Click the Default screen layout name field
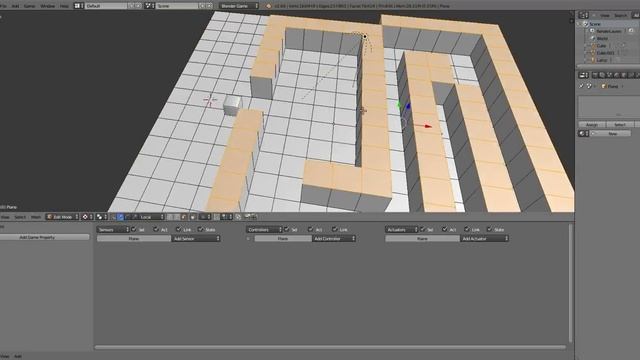The height and width of the screenshot is (360, 640). click(x=106, y=6)
